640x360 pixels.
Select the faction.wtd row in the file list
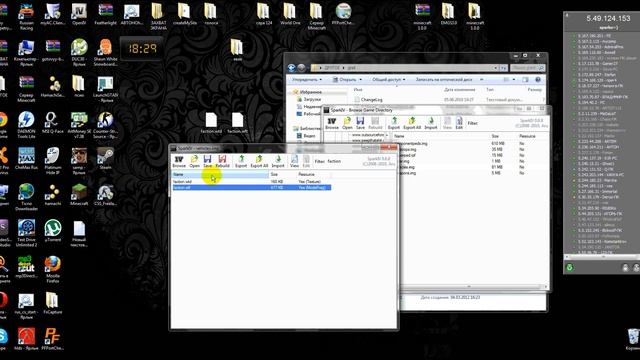tap(251, 181)
